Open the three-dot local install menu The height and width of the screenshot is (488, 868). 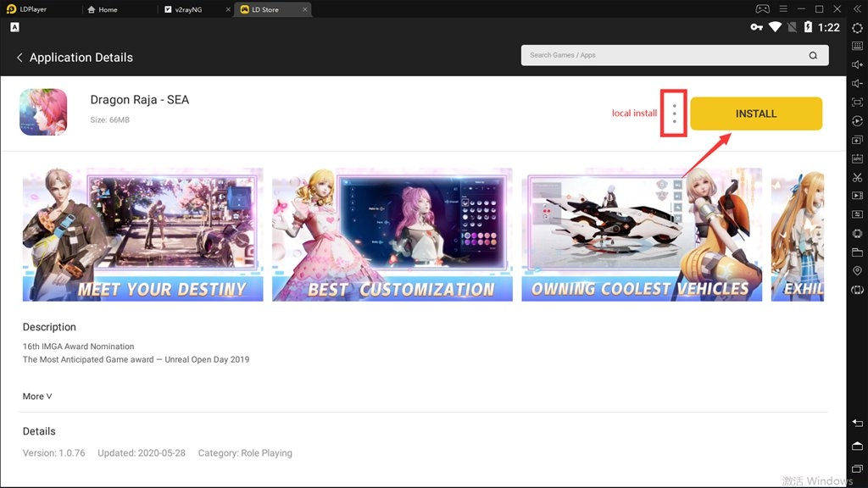tap(674, 114)
